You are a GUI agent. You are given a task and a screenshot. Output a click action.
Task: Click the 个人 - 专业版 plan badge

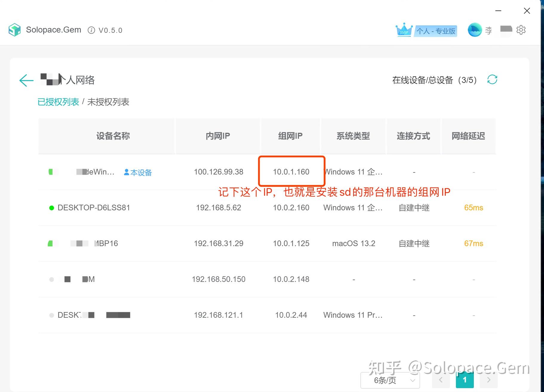click(436, 31)
